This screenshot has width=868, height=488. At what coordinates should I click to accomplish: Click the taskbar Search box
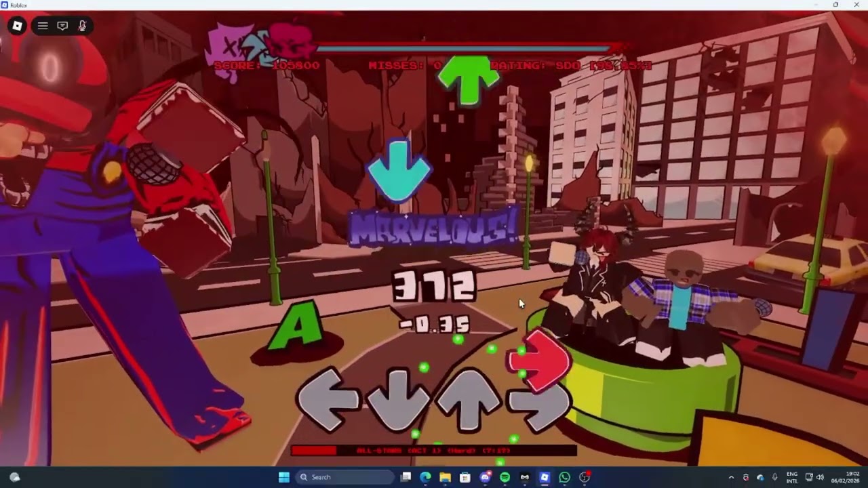(344, 477)
